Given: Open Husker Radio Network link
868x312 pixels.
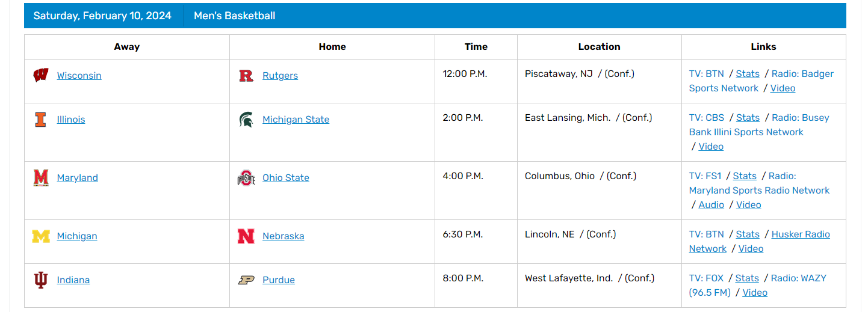Looking at the screenshot, I should 801,234.
